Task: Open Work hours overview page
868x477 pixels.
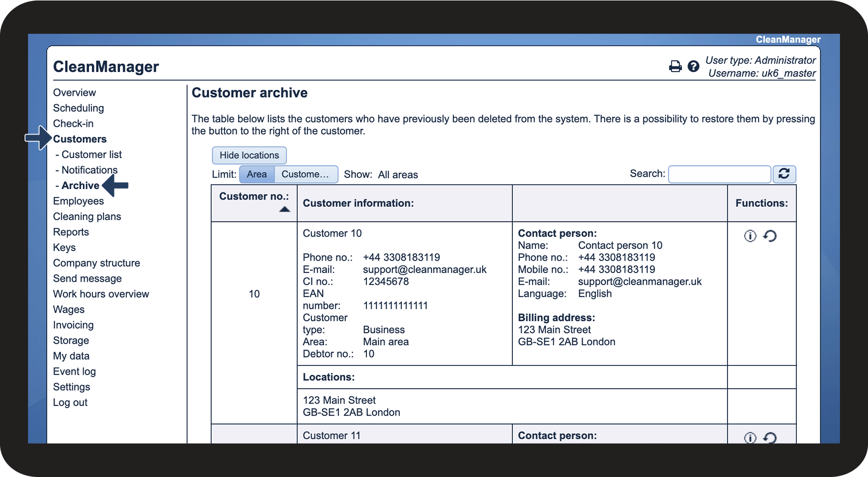Action: click(101, 294)
